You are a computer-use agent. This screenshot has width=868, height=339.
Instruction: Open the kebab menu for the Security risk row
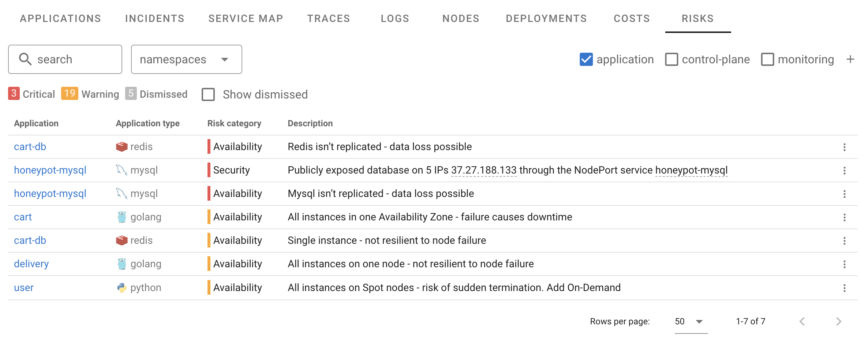844,170
